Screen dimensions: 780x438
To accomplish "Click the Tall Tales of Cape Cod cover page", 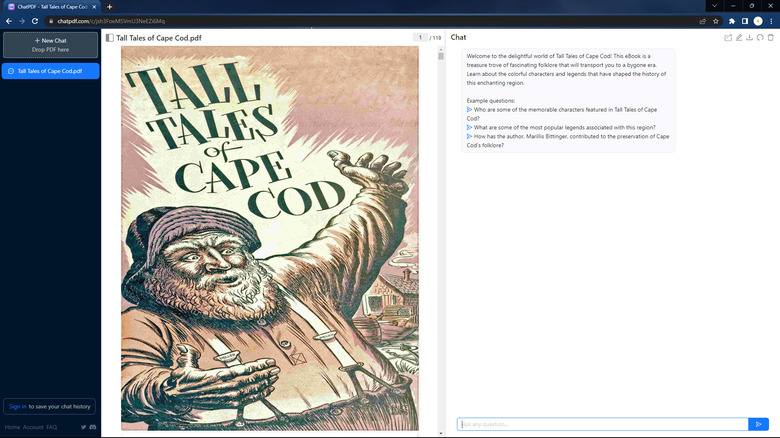I will pos(270,238).
